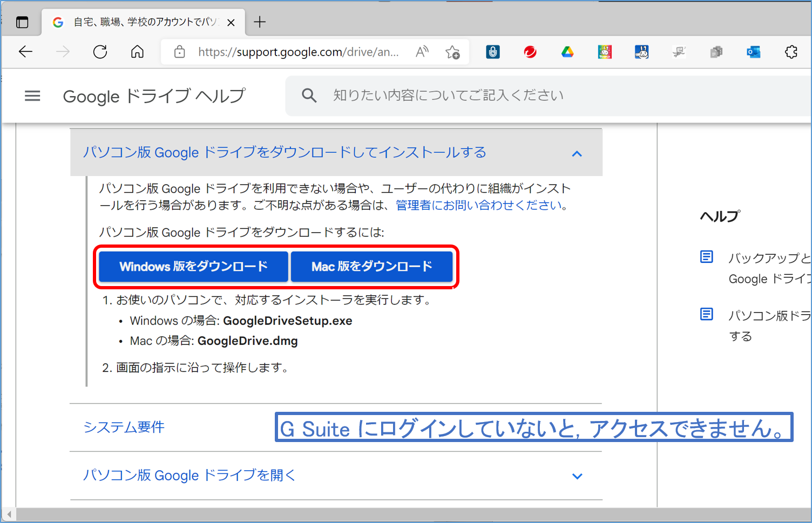The image size is (812, 523).
Task: Open the パソコン版ドラ article icon
Action: tap(707, 314)
